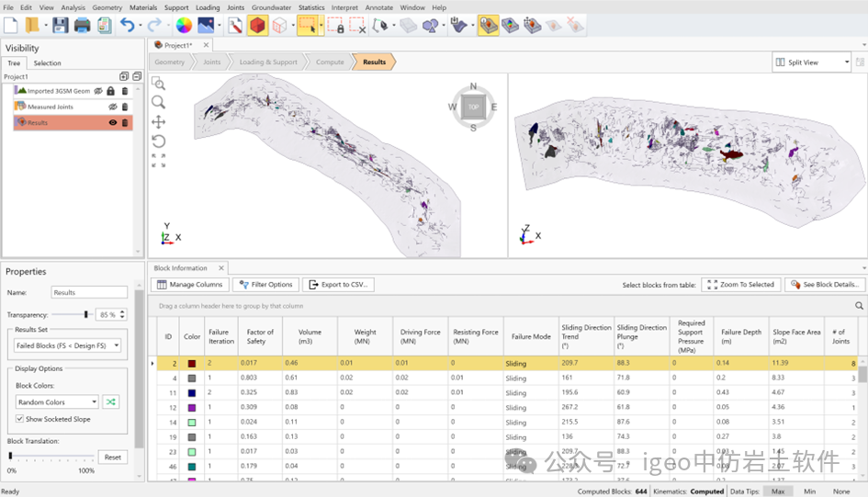The height and width of the screenshot is (497, 868).
Task: Activate the pan arrows tool in viewport
Action: click(158, 121)
